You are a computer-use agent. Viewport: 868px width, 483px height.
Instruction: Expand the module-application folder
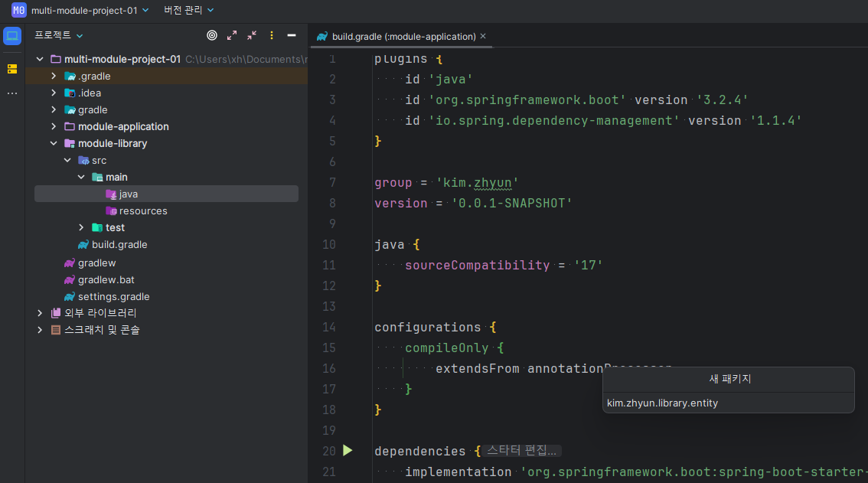54,126
